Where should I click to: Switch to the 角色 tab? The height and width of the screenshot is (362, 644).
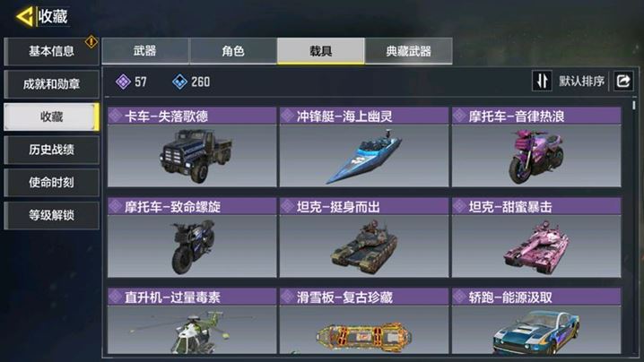233,51
